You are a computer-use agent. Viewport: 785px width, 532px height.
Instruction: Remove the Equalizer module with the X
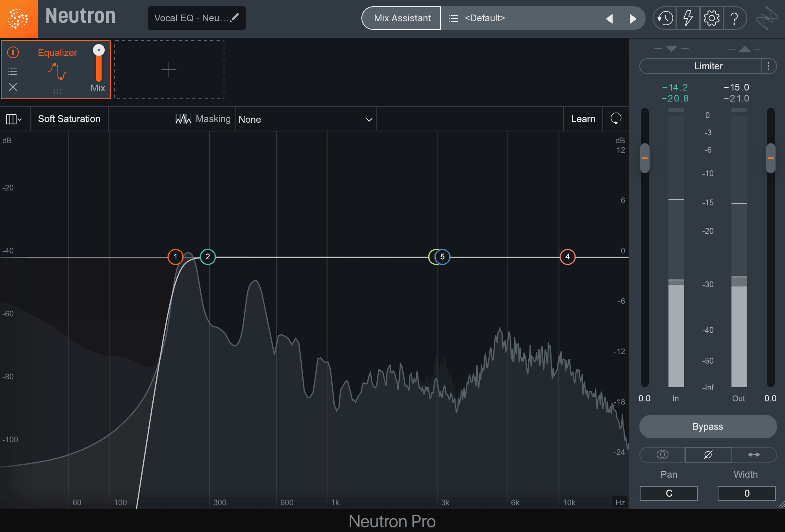click(x=13, y=87)
